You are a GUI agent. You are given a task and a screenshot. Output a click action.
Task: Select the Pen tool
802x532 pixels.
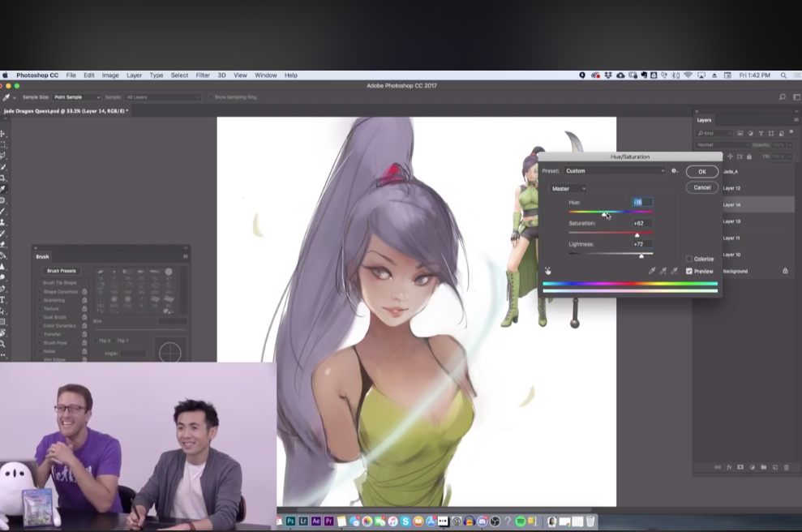pyautogui.click(x=3, y=289)
